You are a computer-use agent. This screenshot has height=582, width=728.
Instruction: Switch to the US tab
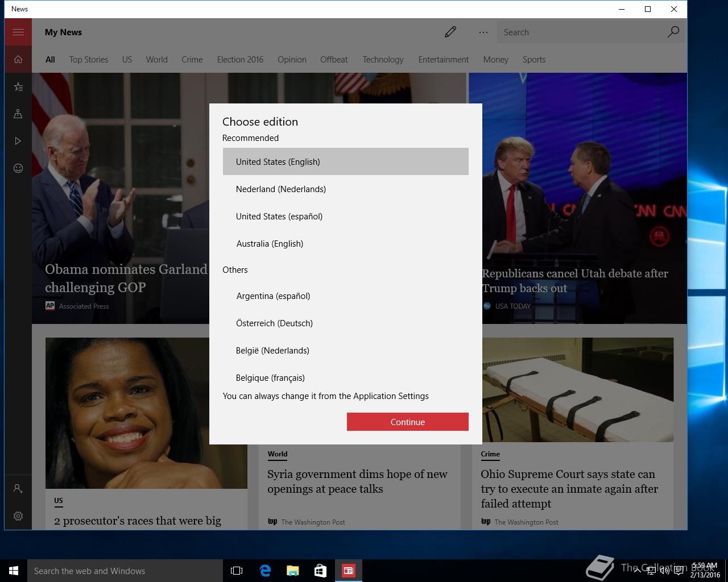tap(127, 59)
